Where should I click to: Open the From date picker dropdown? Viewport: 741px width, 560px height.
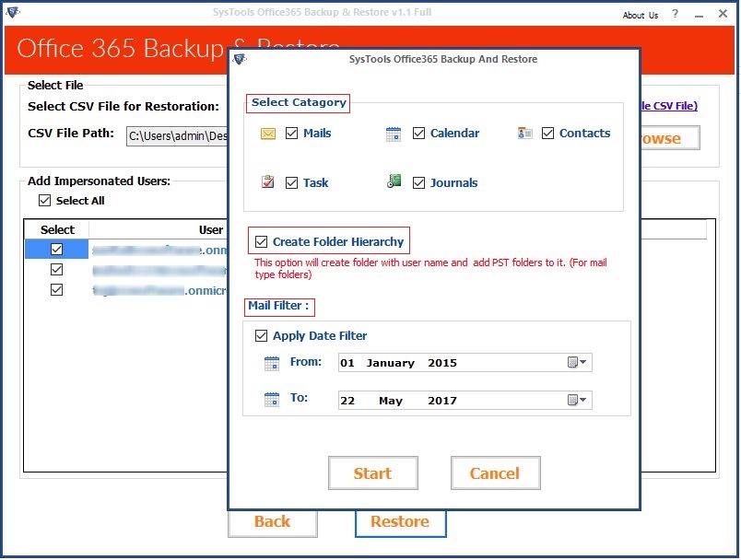pyautogui.click(x=578, y=363)
